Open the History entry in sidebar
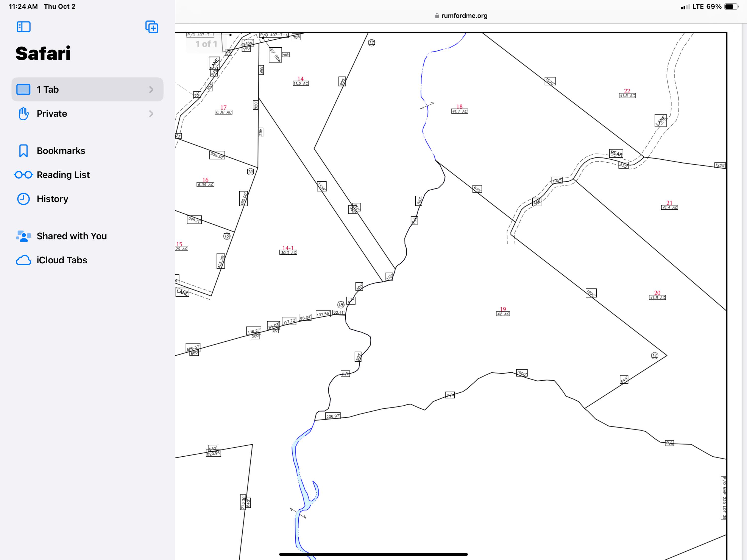Viewport: 747px width, 560px height. 52,199
